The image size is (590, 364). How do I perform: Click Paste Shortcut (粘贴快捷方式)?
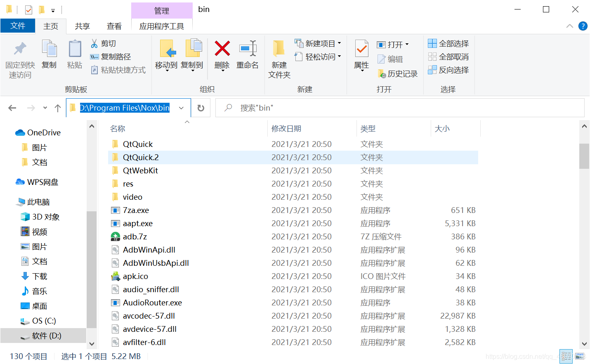(x=118, y=70)
